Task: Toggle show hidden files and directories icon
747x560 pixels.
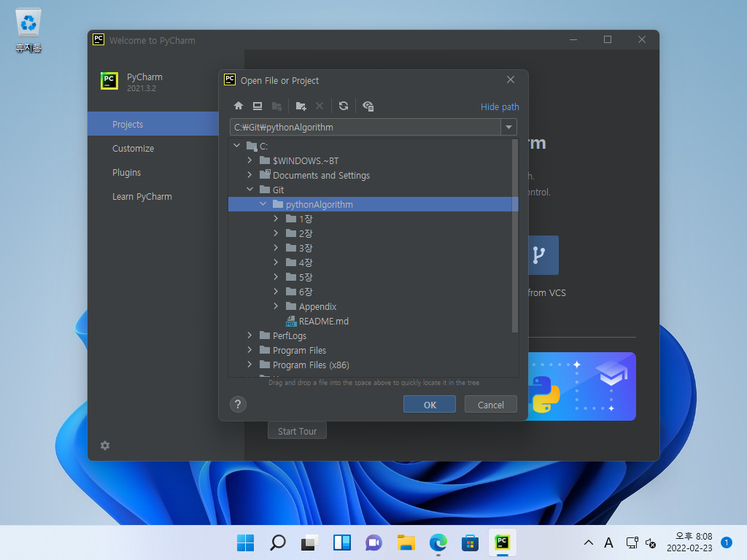Action: click(368, 106)
